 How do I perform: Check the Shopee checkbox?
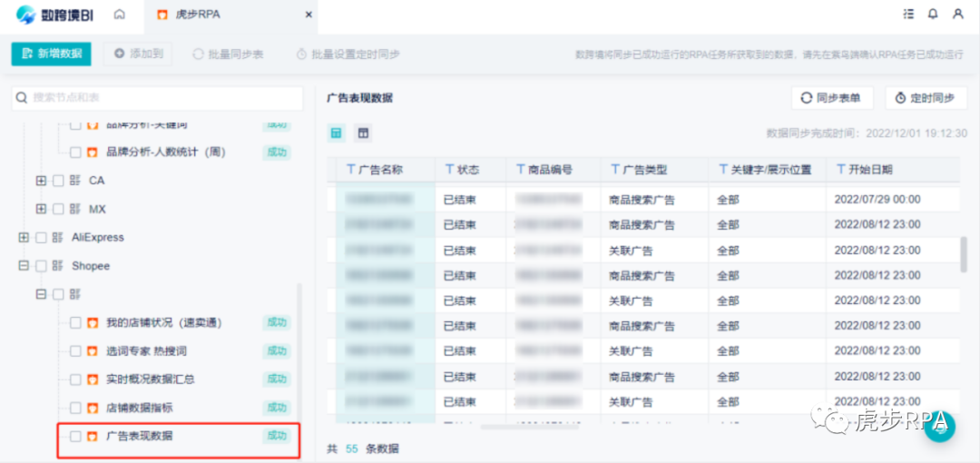(x=41, y=266)
